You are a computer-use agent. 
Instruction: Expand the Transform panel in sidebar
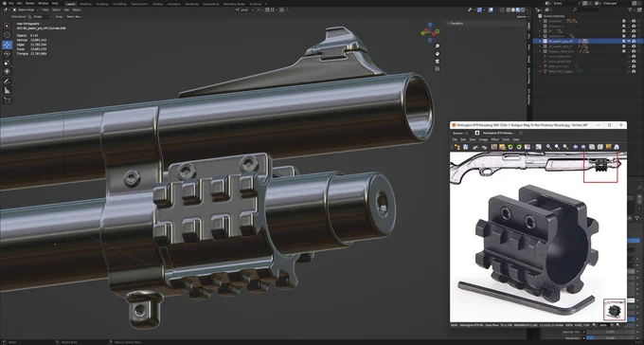coord(456,24)
